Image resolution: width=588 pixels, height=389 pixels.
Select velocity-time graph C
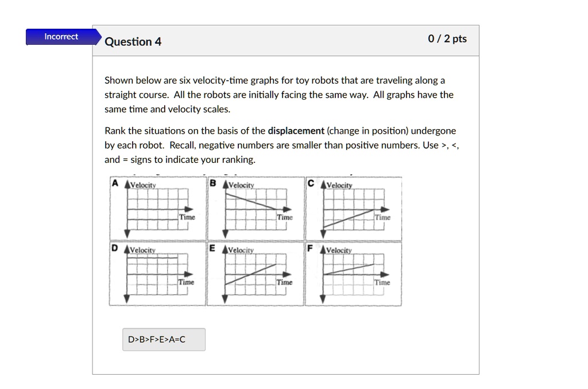pos(354,208)
